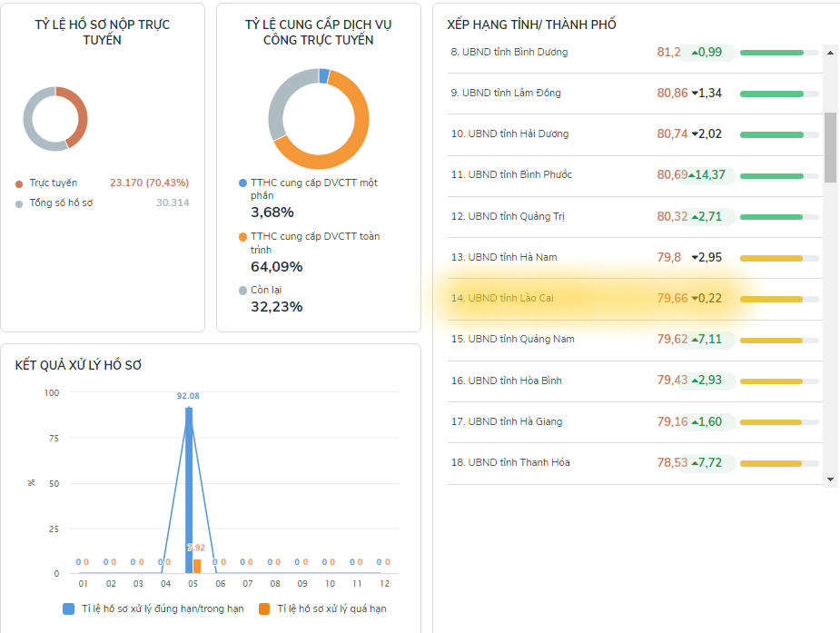Click the orange overdue bar in month 05
The image size is (840, 633).
point(197,566)
